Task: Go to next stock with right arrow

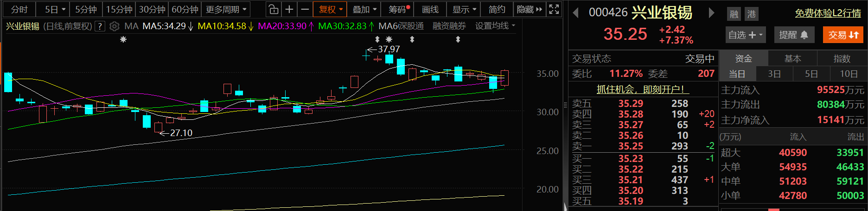Action: point(711,13)
